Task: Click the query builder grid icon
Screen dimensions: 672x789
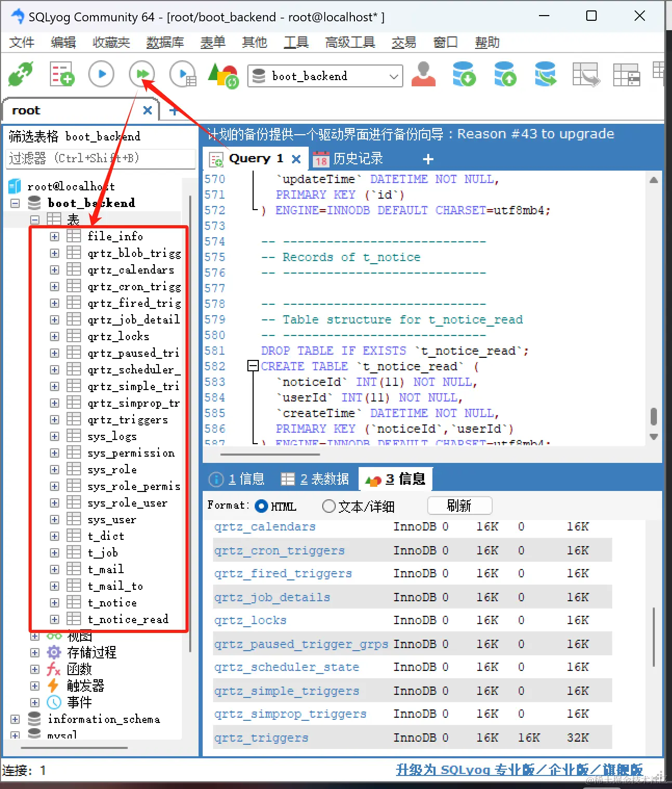Action: [x=626, y=74]
